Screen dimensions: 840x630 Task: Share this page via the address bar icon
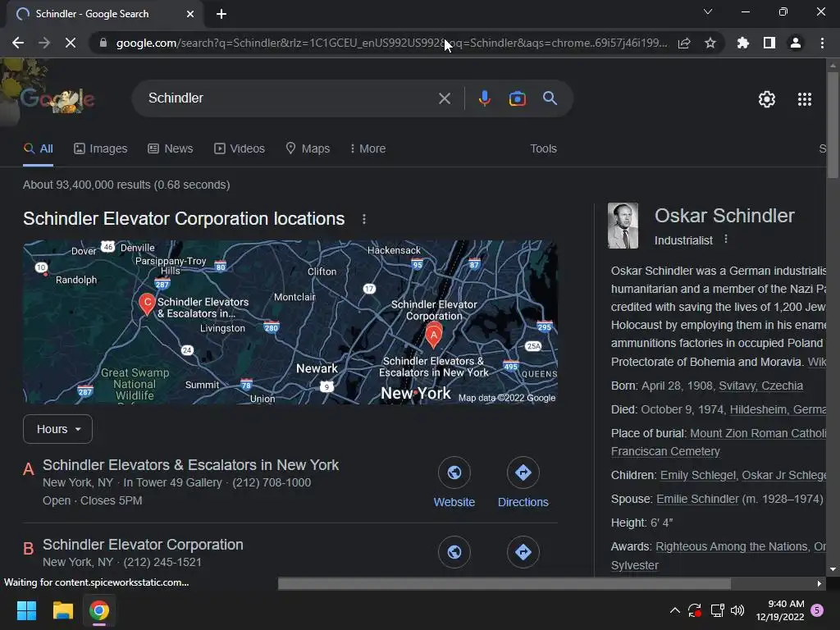point(684,43)
